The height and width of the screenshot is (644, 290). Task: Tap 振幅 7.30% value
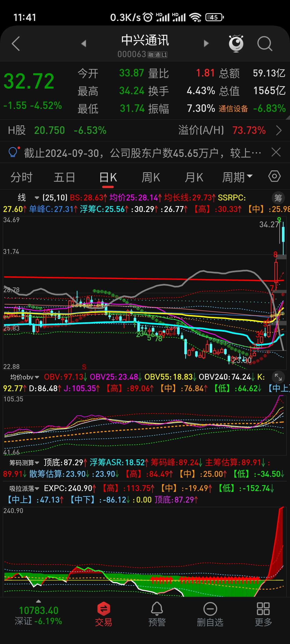point(201,108)
